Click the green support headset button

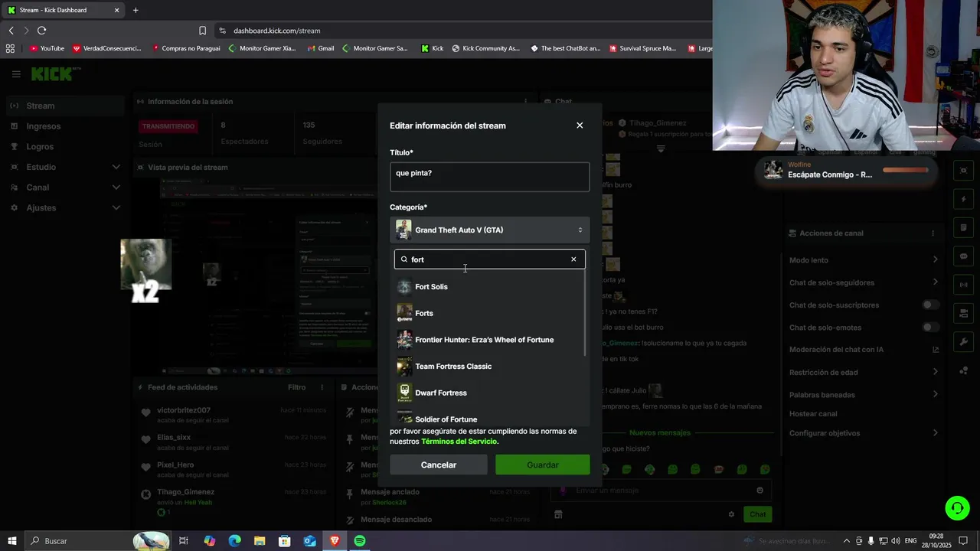click(956, 508)
